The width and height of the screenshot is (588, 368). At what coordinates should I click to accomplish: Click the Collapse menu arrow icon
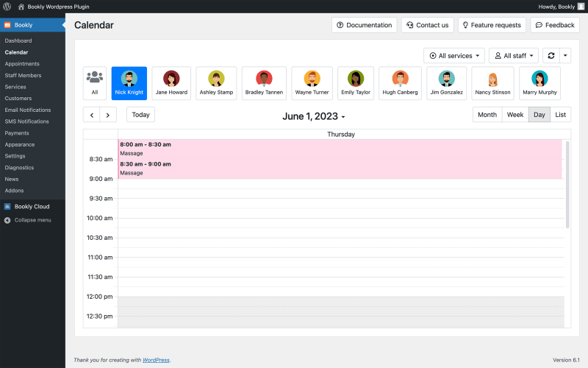pyautogui.click(x=7, y=220)
